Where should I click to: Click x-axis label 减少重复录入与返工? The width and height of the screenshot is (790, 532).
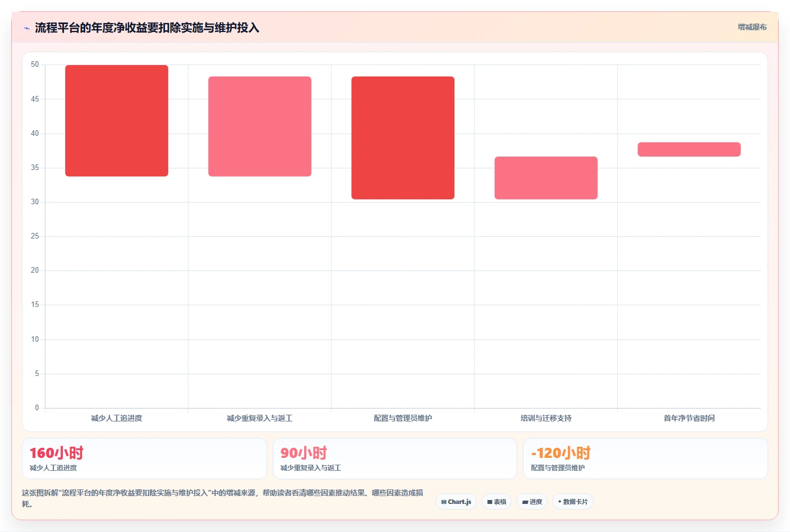click(260, 418)
